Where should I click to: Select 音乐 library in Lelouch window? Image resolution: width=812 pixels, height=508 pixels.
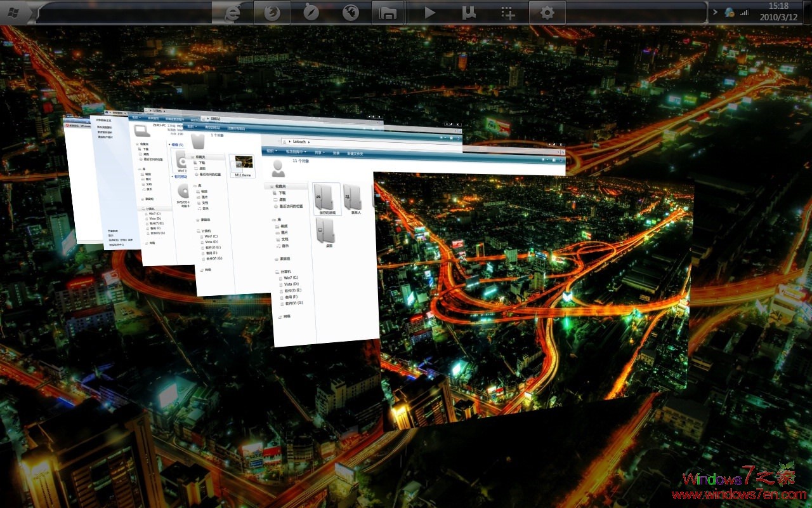[x=283, y=246]
